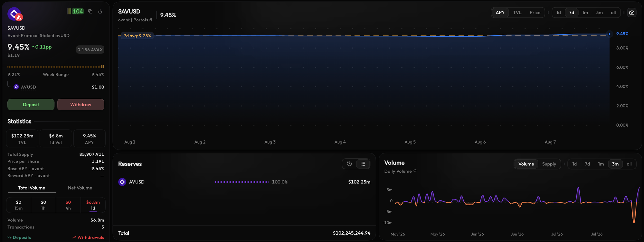Click the Withdraw button
The image size is (644, 242).
(x=80, y=105)
